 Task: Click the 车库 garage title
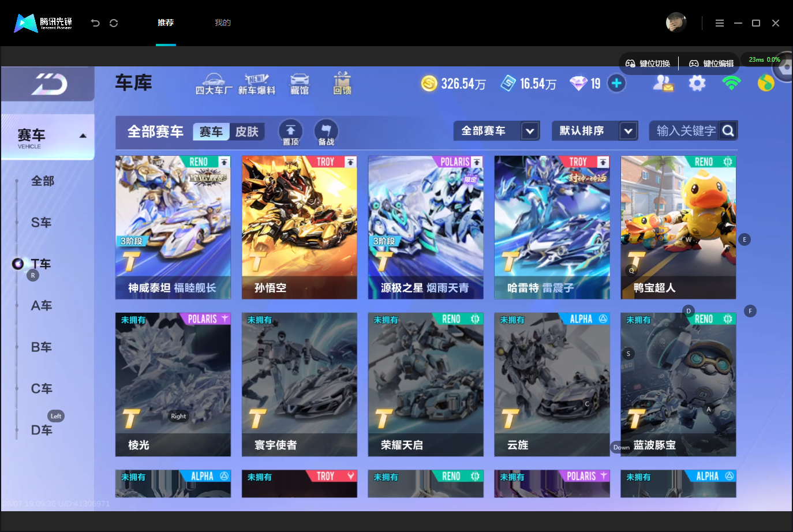[x=133, y=83]
